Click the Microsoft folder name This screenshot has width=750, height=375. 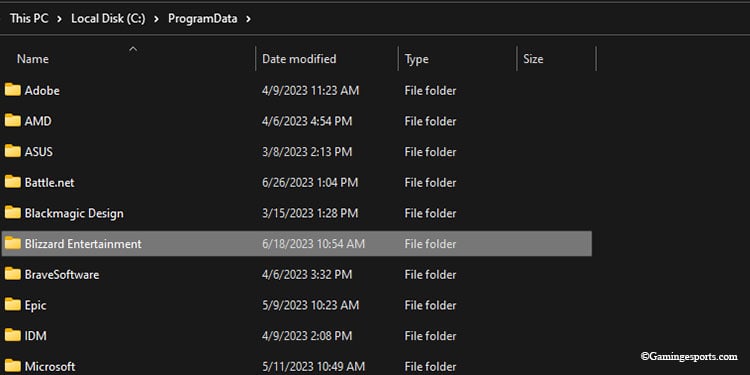coord(50,366)
